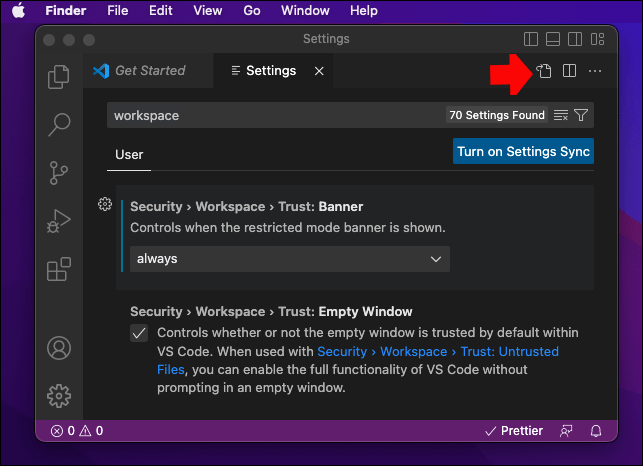
Task: Open the Extensions view
Action: pyautogui.click(x=59, y=269)
